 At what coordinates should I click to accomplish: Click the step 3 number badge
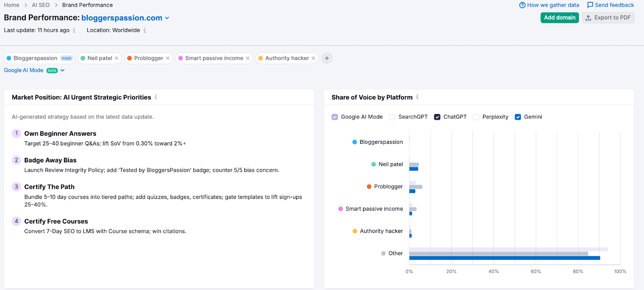17,186
